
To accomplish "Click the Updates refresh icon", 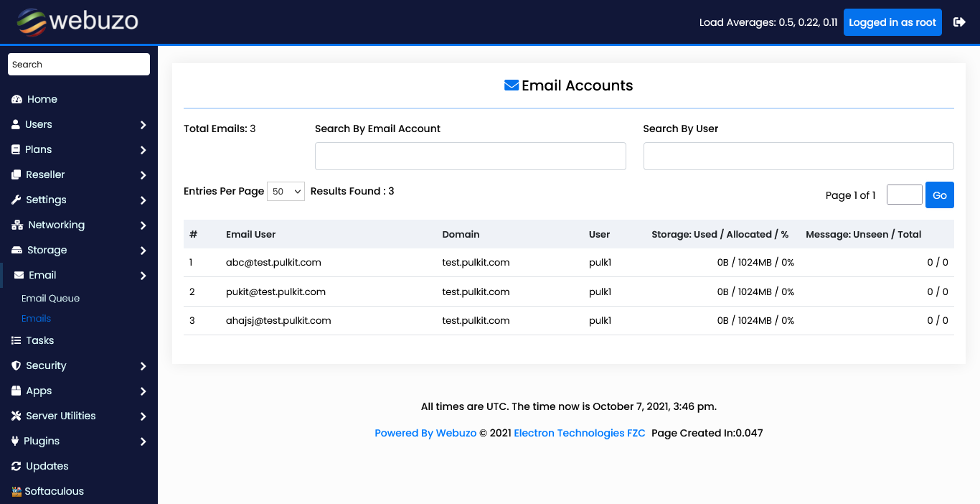I will pyautogui.click(x=17, y=466).
